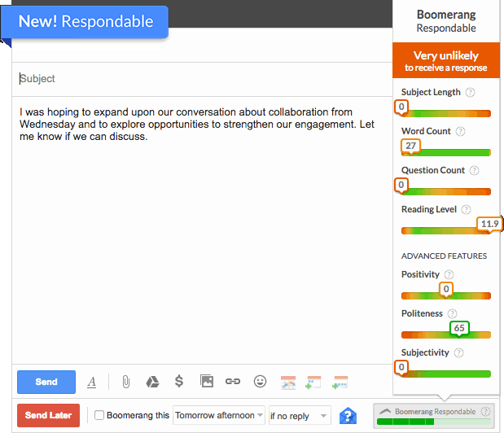Click the help icon beside Reading Level
Screen dimensions: 504x433
pos(466,210)
